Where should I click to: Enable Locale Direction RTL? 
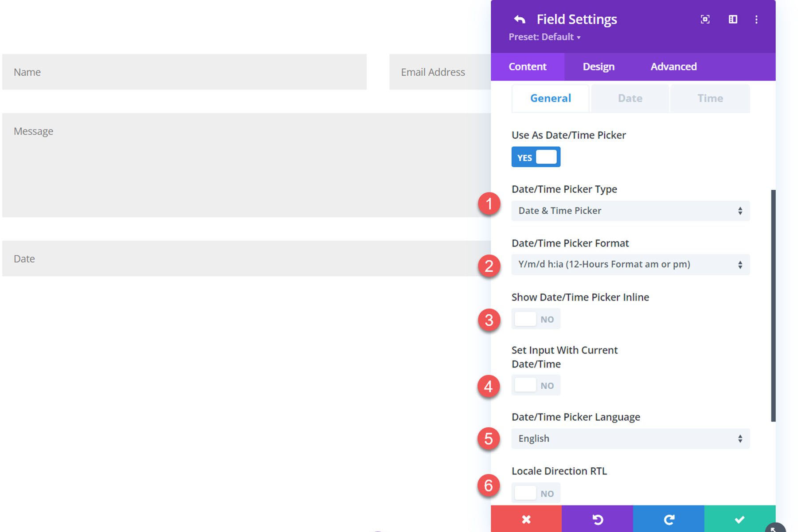point(536,493)
